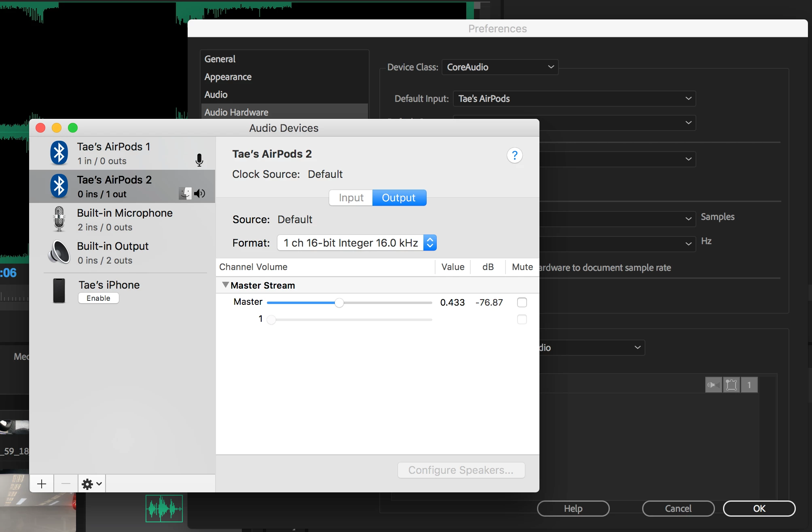The width and height of the screenshot is (812, 532).
Task: Click the help question mark button
Action: (514, 156)
